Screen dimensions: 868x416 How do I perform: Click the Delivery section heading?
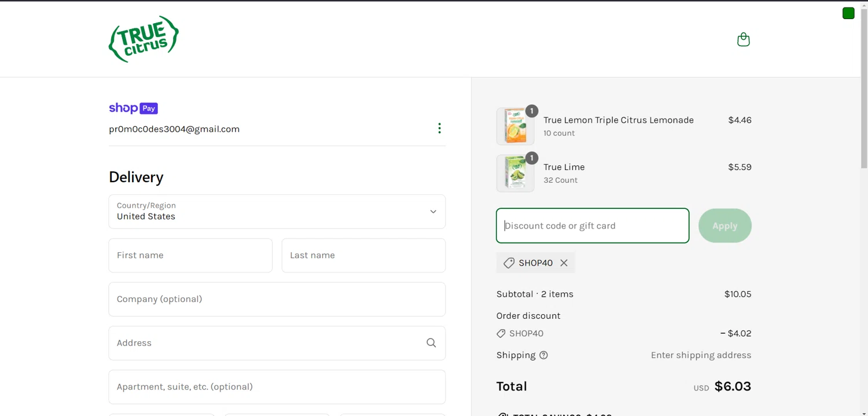[x=136, y=177]
